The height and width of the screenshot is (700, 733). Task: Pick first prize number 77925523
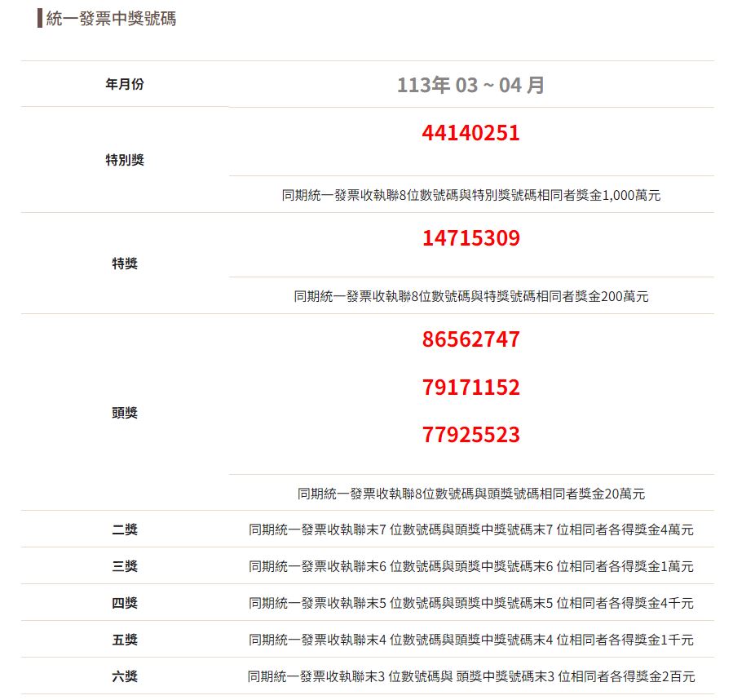470,434
